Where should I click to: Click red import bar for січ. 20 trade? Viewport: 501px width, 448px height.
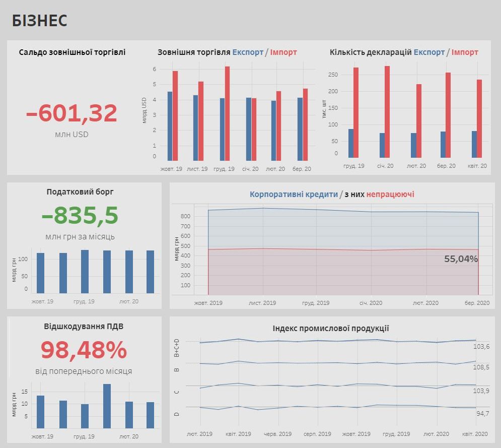254,129
